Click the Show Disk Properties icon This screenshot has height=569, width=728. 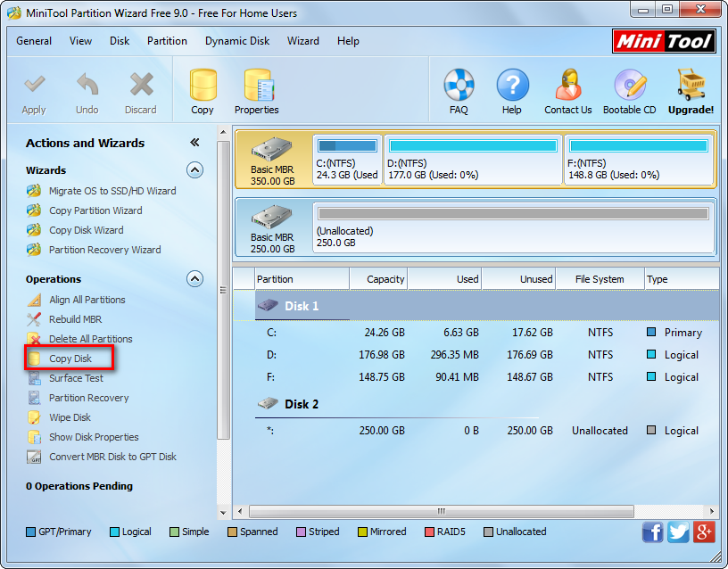[x=34, y=437]
